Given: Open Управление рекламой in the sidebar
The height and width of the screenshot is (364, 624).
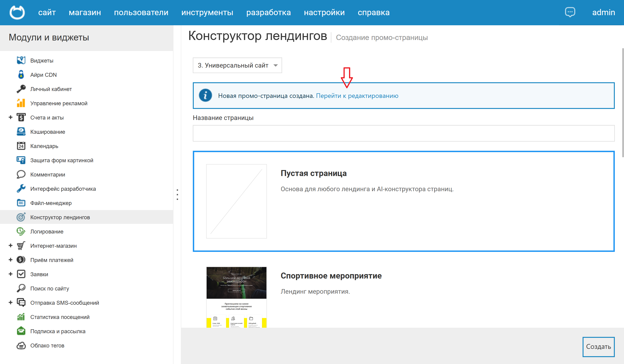Looking at the screenshot, I should click(59, 103).
